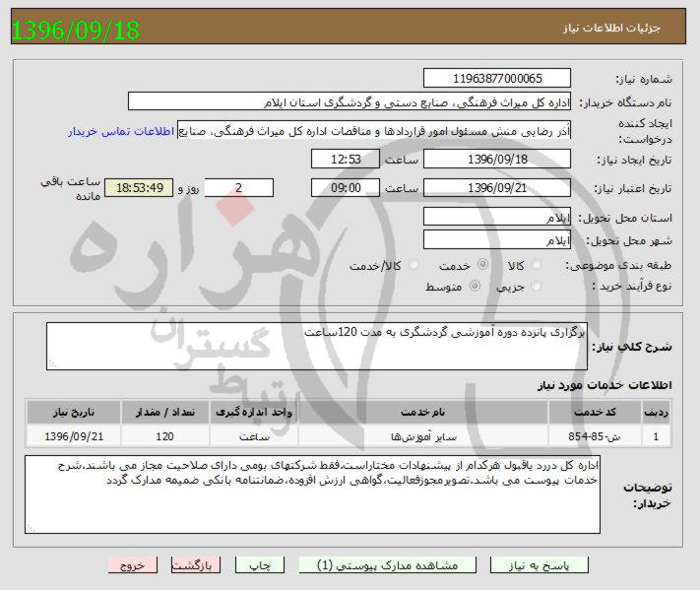
Task: Click the اطلاعات خدمات مورد نیاز heading
Action: pyautogui.click(x=605, y=385)
